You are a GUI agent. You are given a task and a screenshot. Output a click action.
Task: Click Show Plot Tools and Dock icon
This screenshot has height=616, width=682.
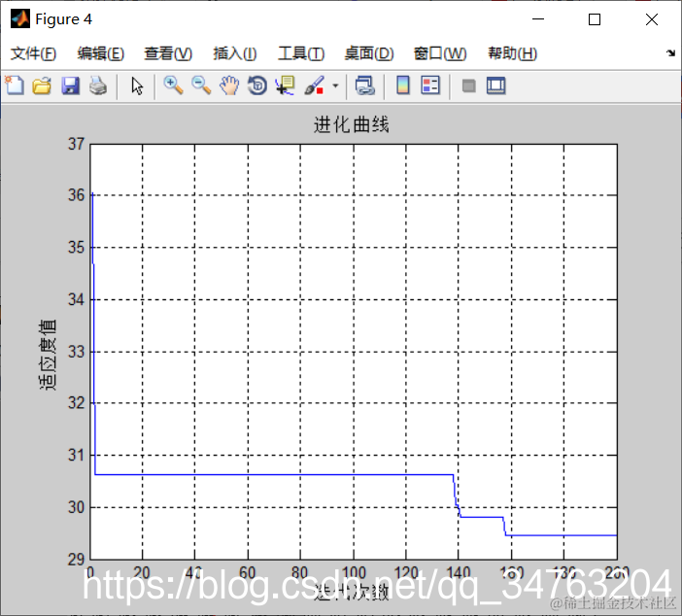click(x=495, y=86)
